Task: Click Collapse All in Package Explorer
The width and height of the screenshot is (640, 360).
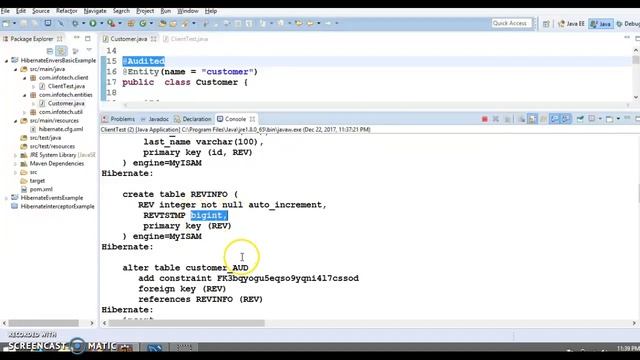Action: pyautogui.click(x=50, y=51)
